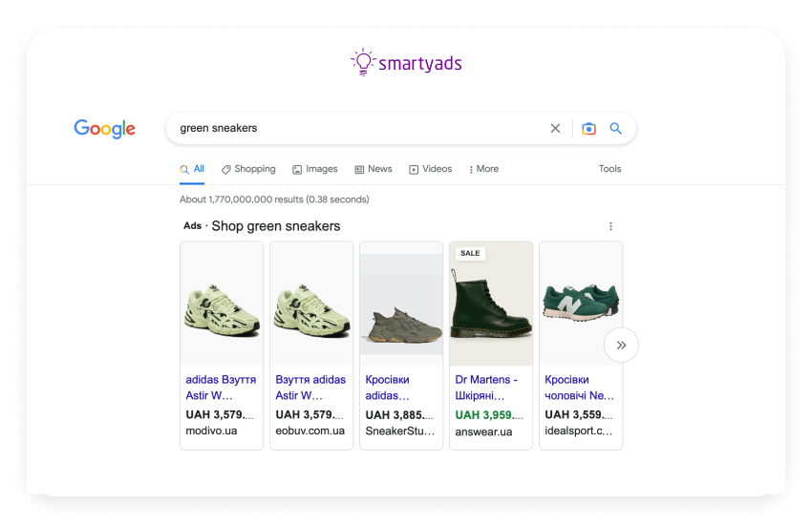This screenshot has width=812, height=525.
Task: Open the green New Balance sneaker image
Action: 581,304
